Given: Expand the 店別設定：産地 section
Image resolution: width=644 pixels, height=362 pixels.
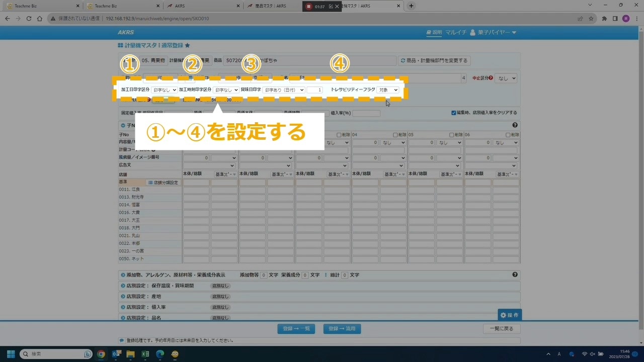Looking at the screenshot, I should click(x=123, y=297).
